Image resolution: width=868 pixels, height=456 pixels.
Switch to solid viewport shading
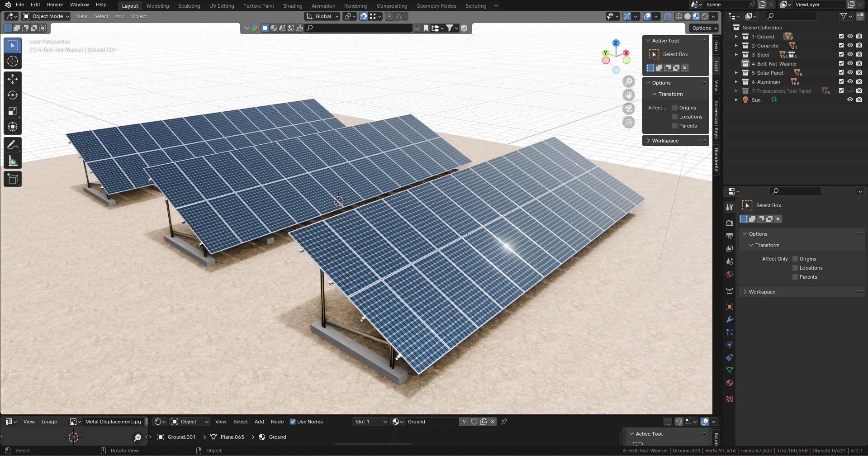click(688, 16)
